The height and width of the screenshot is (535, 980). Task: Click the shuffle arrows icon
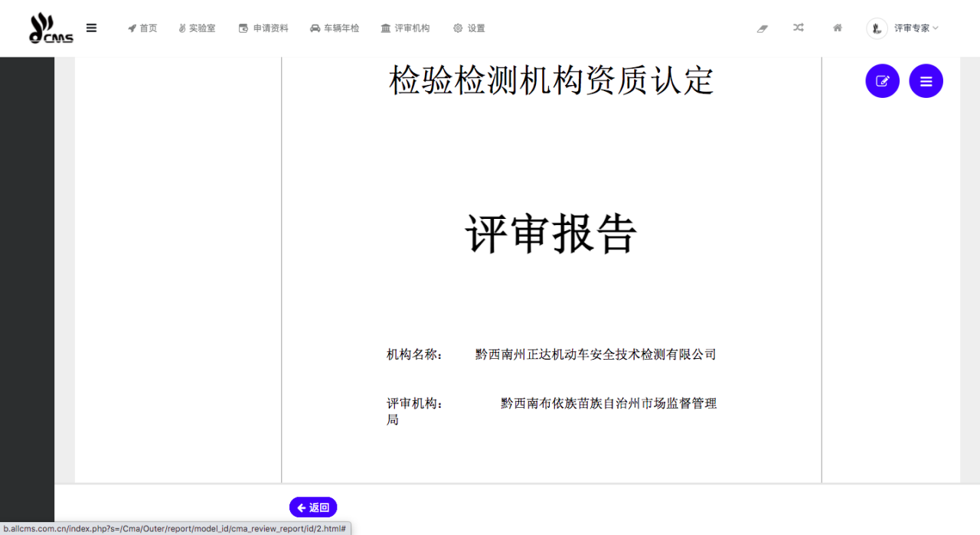pos(799,28)
